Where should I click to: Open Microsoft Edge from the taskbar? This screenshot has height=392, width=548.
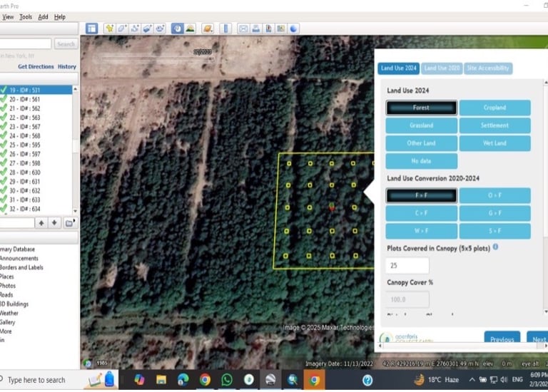pos(183,380)
